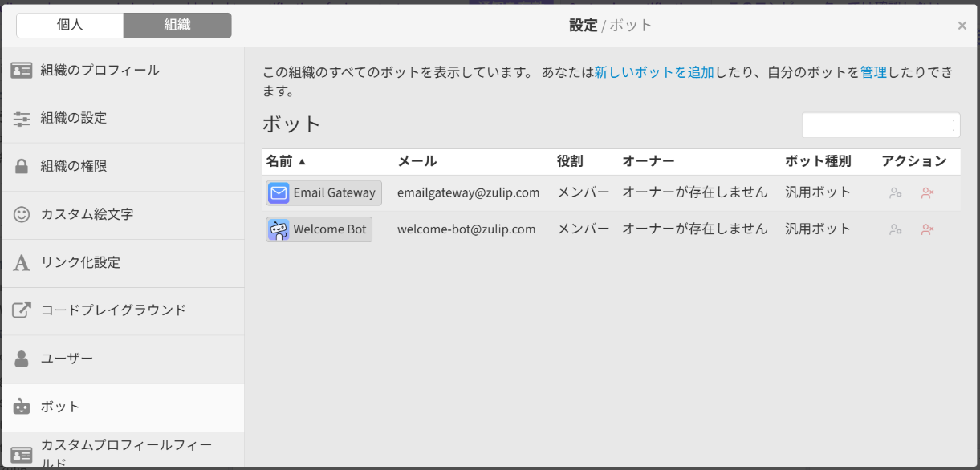Switch to the 個人 tab

70,26
